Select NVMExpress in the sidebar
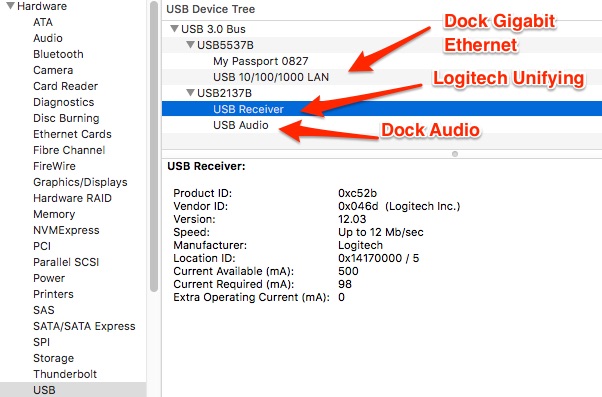The width and height of the screenshot is (602, 397). point(66,230)
